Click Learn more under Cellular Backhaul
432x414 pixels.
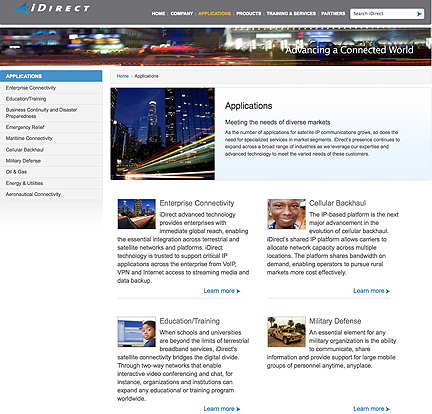point(371,291)
